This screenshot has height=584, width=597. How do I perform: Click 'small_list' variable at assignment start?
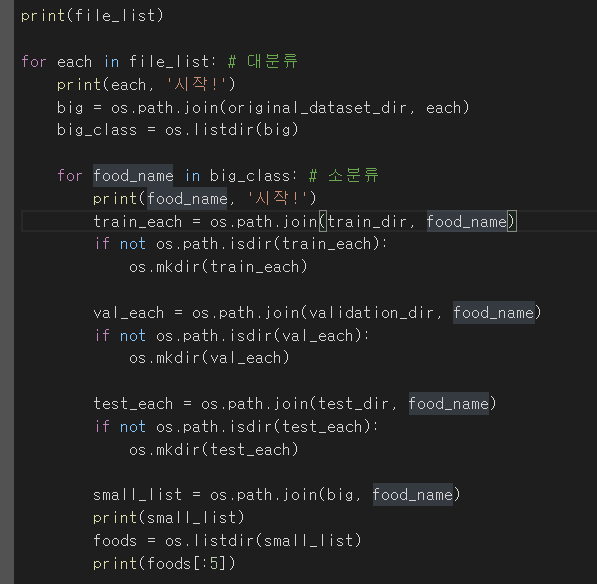click(137, 495)
